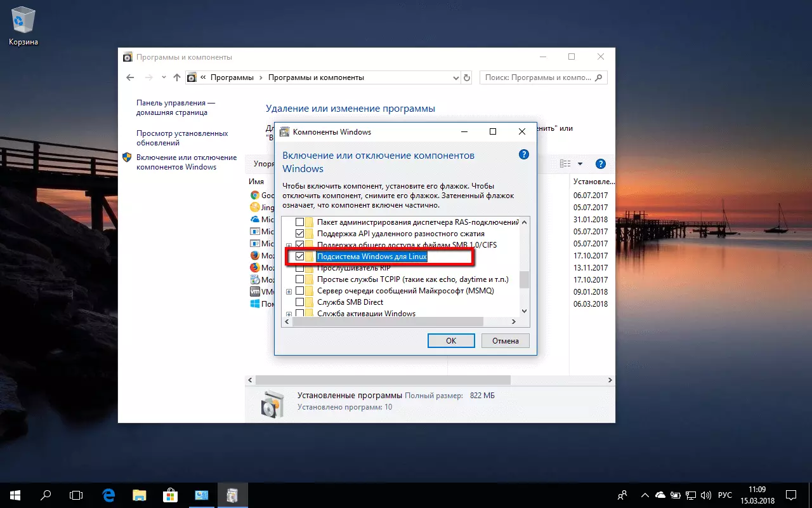Sort the programs list by the Установлено column
Screen dimensions: 812x508
pos(593,182)
